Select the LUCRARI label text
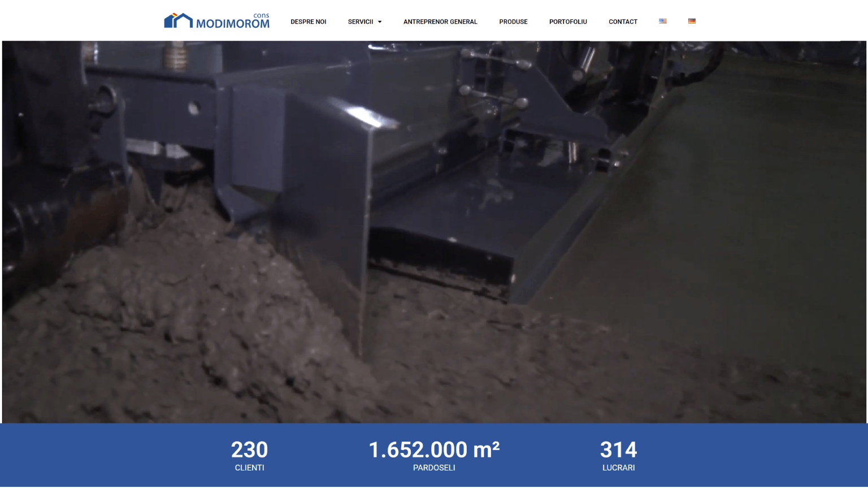Image resolution: width=868 pixels, height=488 pixels. click(x=618, y=468)
